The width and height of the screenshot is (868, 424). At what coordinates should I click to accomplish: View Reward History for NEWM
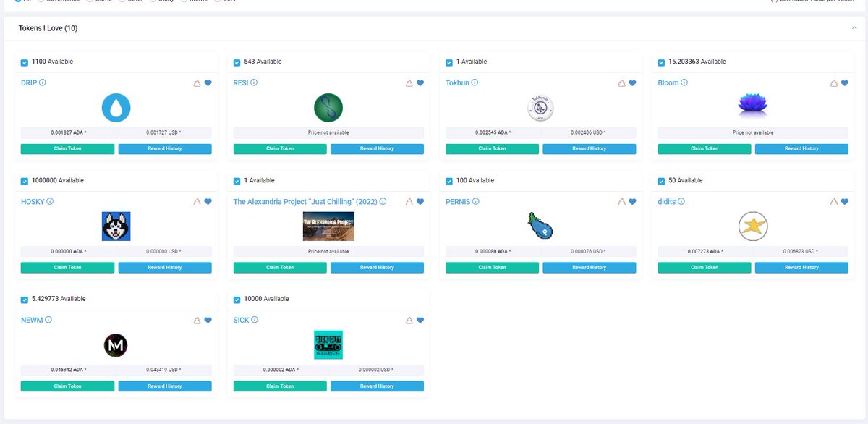[x=165, y=386]
